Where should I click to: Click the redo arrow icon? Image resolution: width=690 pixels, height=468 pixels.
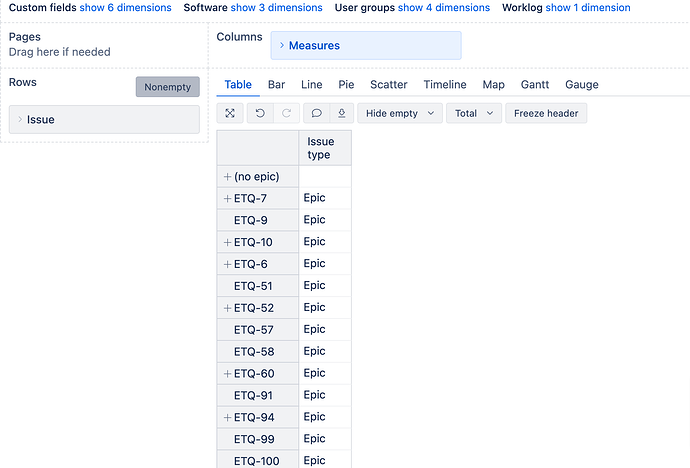tap(285, 113)
